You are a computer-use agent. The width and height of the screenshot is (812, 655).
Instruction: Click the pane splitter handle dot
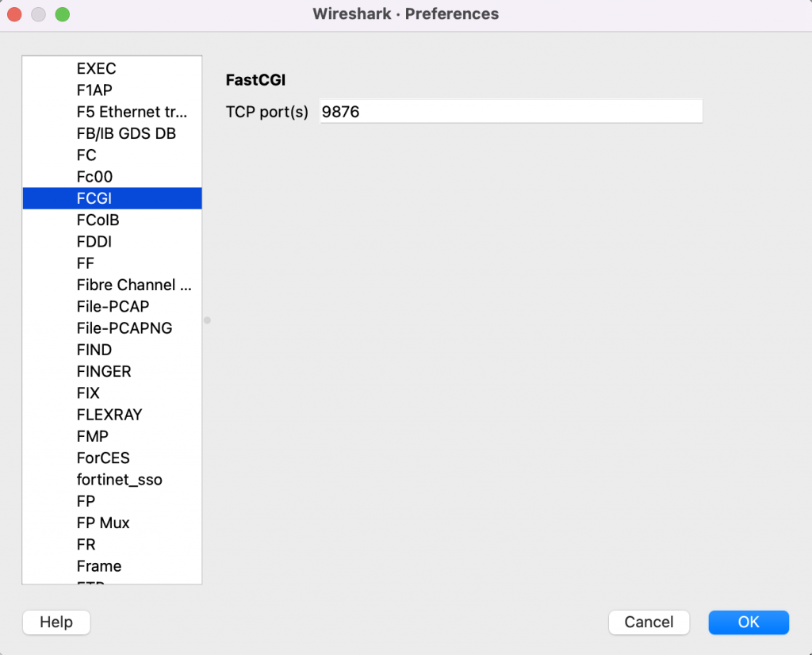tap(207, 320)
